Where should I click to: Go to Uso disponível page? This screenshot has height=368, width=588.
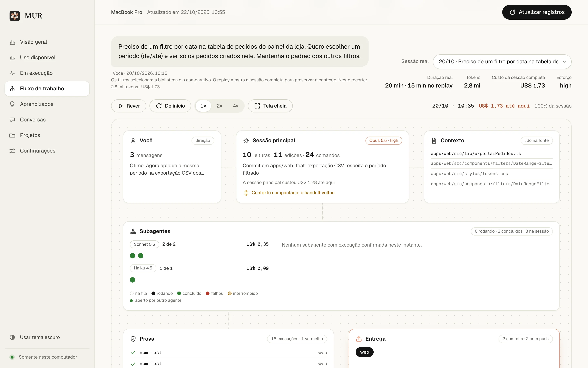[47, 57]
